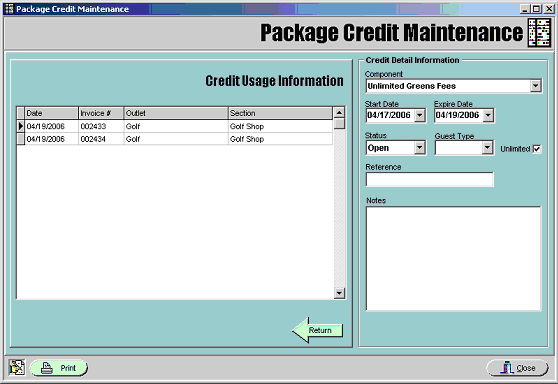
Task: Click the grid scrollbar thumb
Action: 339,123
